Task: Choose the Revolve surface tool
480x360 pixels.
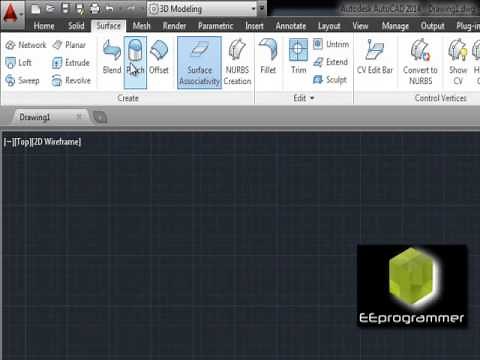Action: click(71, 80)
